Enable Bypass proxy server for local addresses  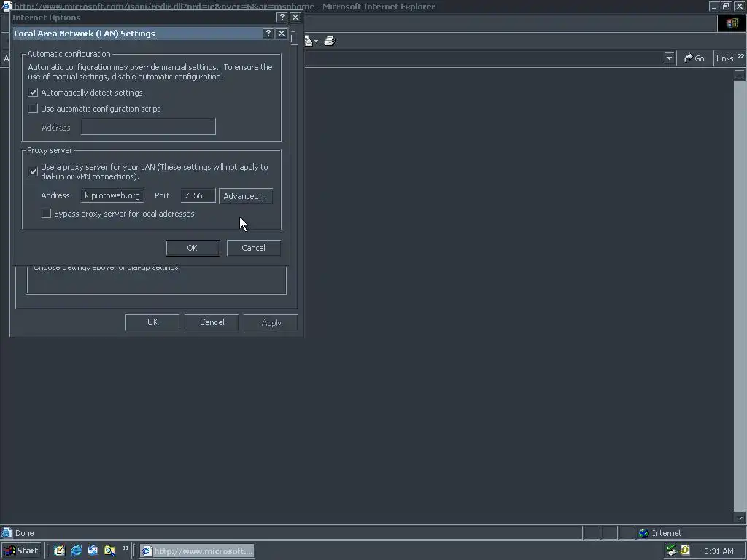click(46, 214)
